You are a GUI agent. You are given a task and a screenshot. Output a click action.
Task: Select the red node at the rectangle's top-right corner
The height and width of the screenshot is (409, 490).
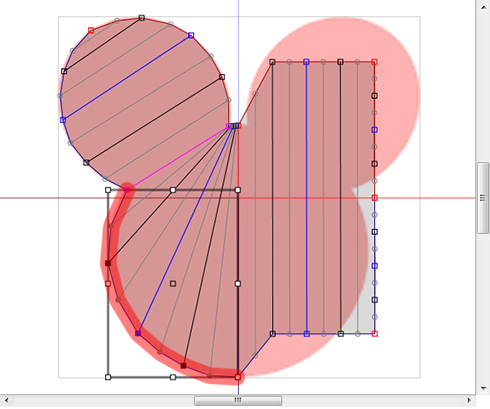tap(374, 62)
